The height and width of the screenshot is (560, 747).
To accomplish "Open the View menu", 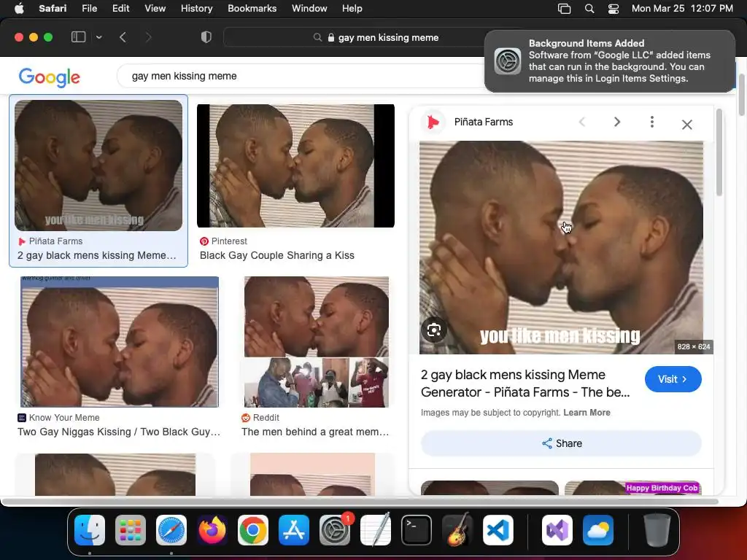I will 155,9.
